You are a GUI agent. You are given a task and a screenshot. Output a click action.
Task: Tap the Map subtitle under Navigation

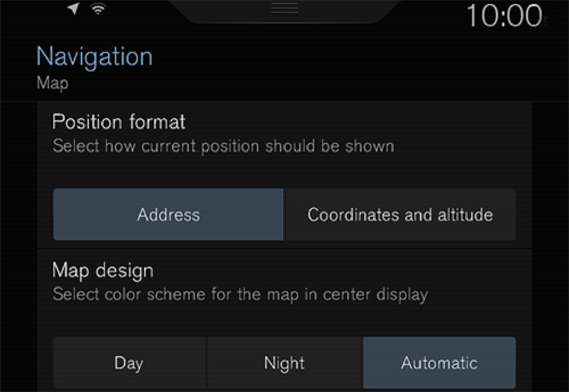52,83
